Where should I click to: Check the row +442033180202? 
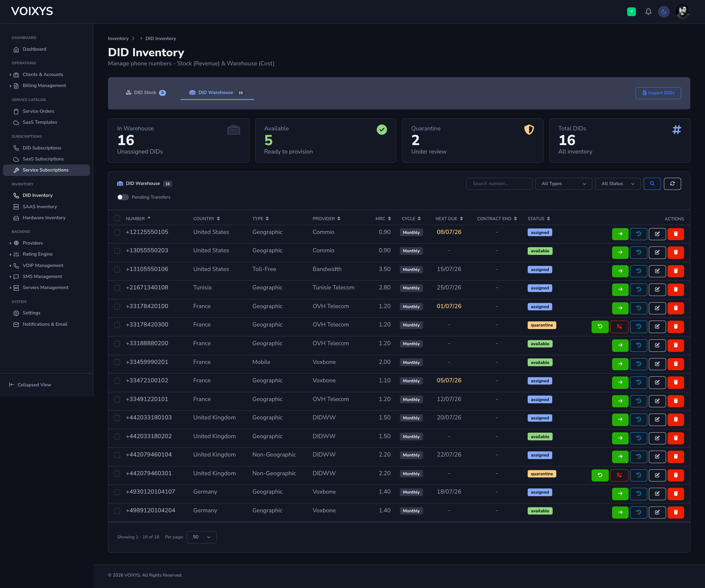(117, 437)
